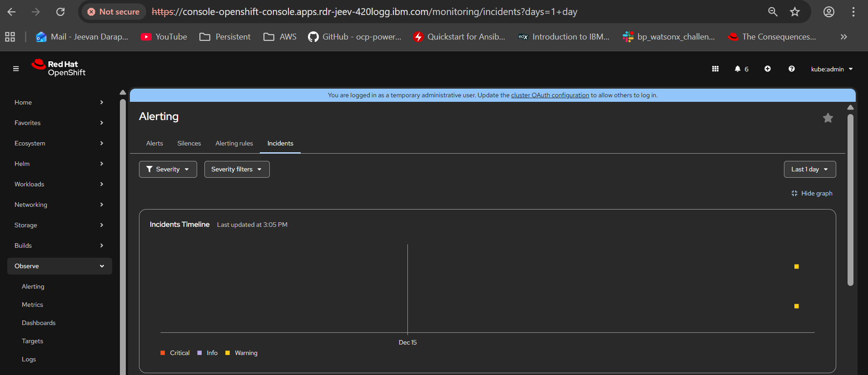
Task: Expand the Helm navigation section
Action: (60, 164)
